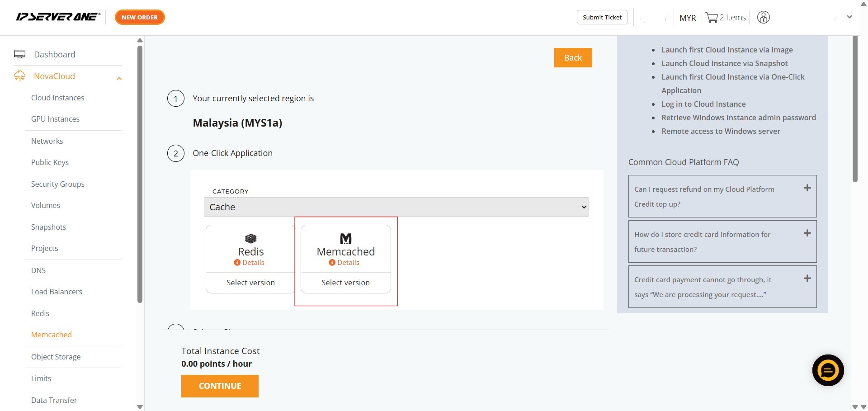This screenshot has width=868, height=411.
Task: Open Security Groups in the sidebar
Action: pyautogui.click(x=58, y=184)
